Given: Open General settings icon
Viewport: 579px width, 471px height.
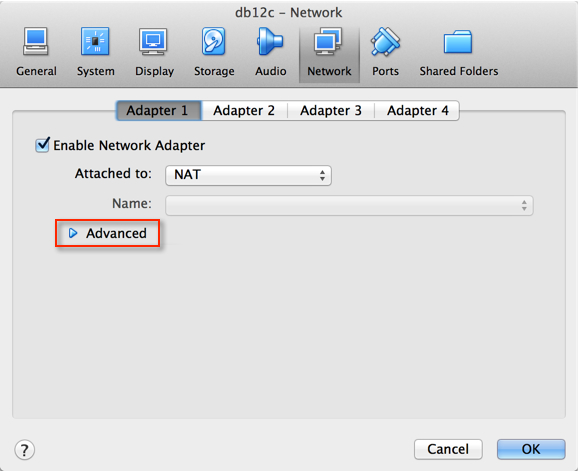Looking at the screenshot, I should coord(35,41).
